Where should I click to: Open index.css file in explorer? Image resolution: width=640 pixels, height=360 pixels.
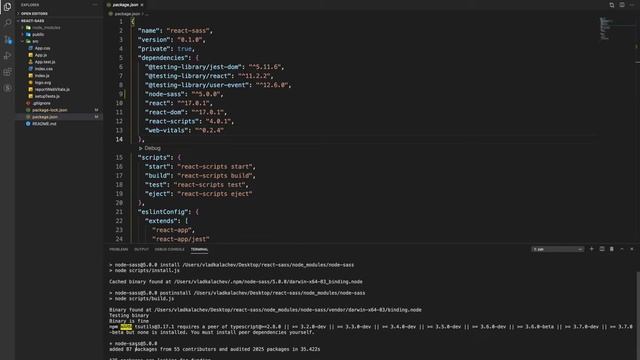[x=44, y=69]
